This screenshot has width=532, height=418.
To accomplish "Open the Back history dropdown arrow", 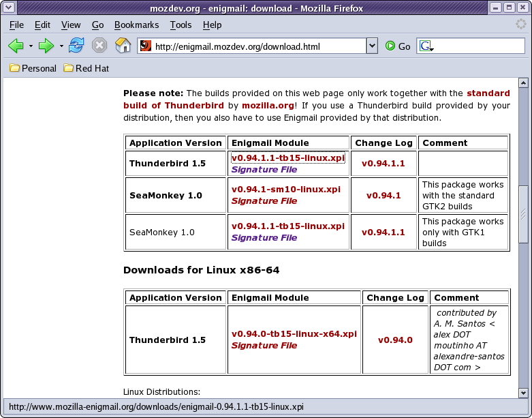I will pos(31,46).
